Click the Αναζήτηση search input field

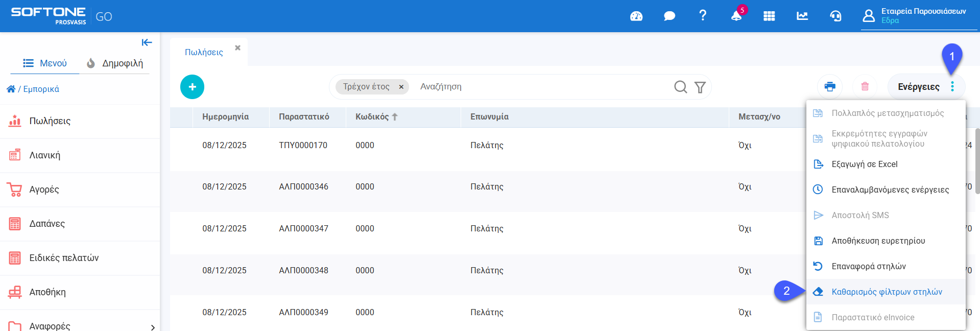[541, 87]
